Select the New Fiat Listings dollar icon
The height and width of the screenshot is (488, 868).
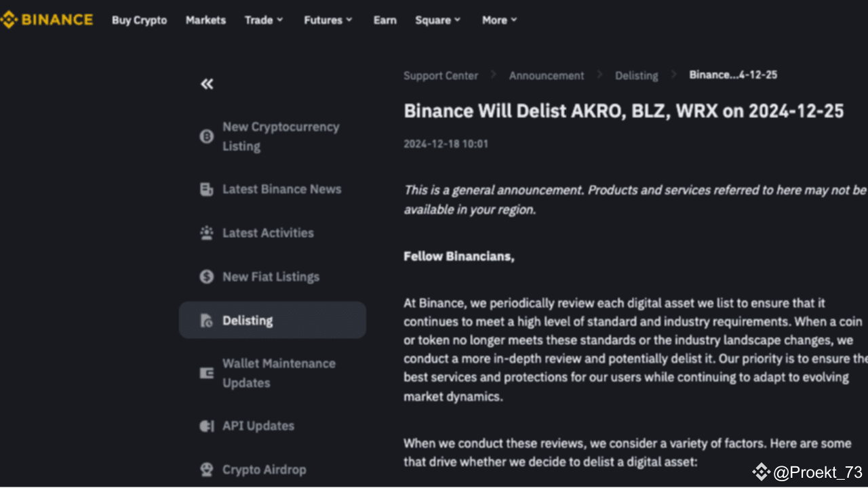(x=205, y=277)
